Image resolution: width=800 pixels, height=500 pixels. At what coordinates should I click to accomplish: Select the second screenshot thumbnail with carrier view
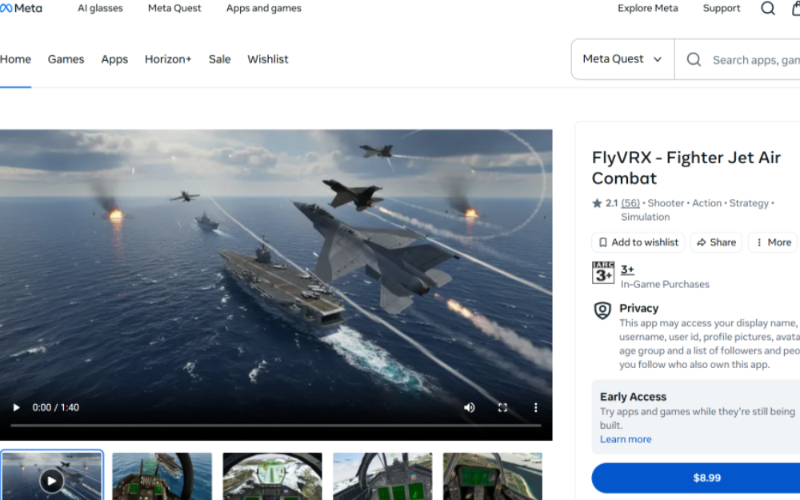click(x=162, y=476)
